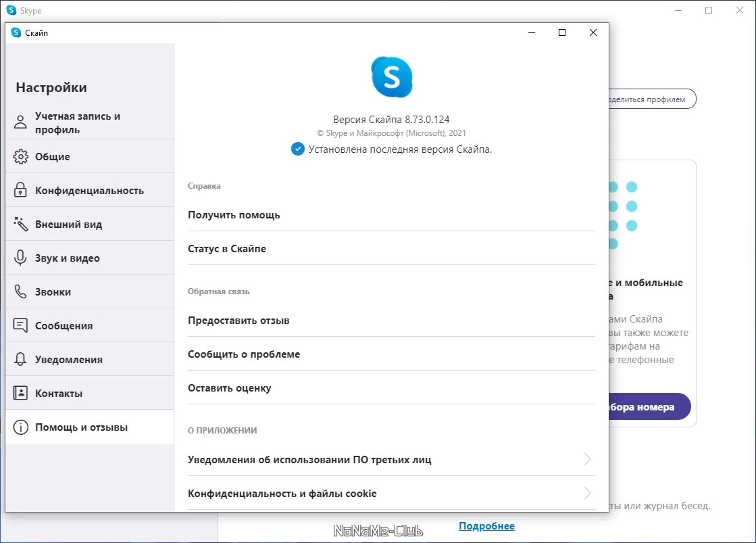This screenshot has height=543, width=756.
Task: Click the version text Версия Скайпа 8.73.0.124
Action: [x=391, y=119]
